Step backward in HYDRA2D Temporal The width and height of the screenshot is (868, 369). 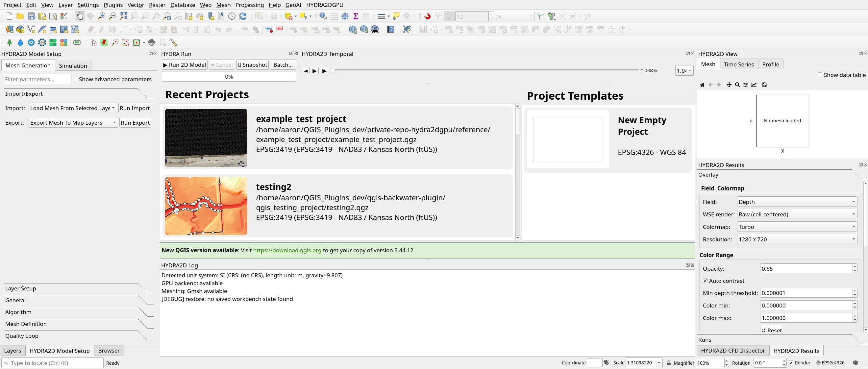(305, 71)
